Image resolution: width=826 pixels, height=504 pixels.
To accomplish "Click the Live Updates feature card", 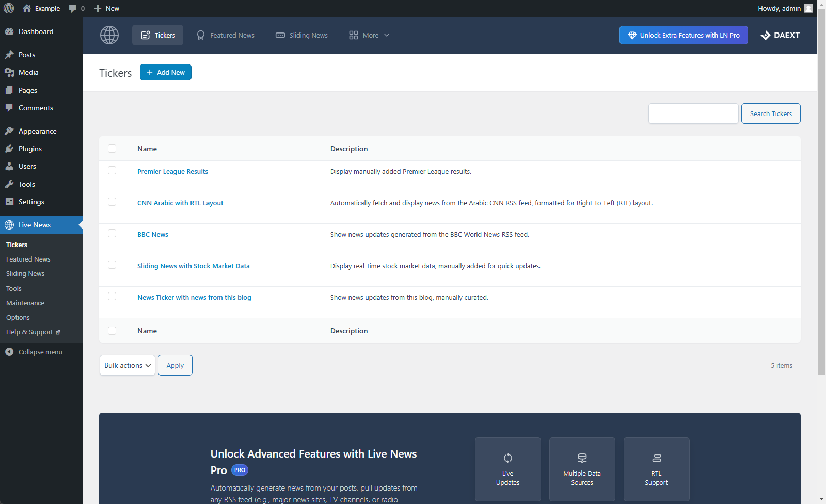I will (x=508, y=469).
